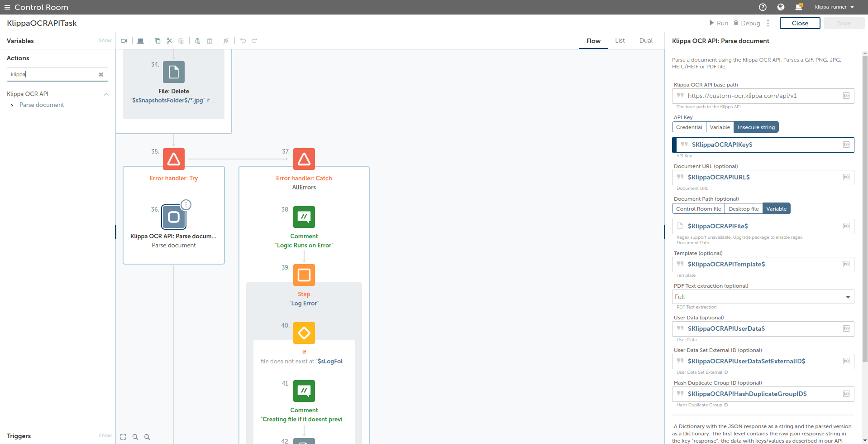This screenshot has height=444, width=868.
Task: Choose Credential for the API Key
Action: [689, 127]
